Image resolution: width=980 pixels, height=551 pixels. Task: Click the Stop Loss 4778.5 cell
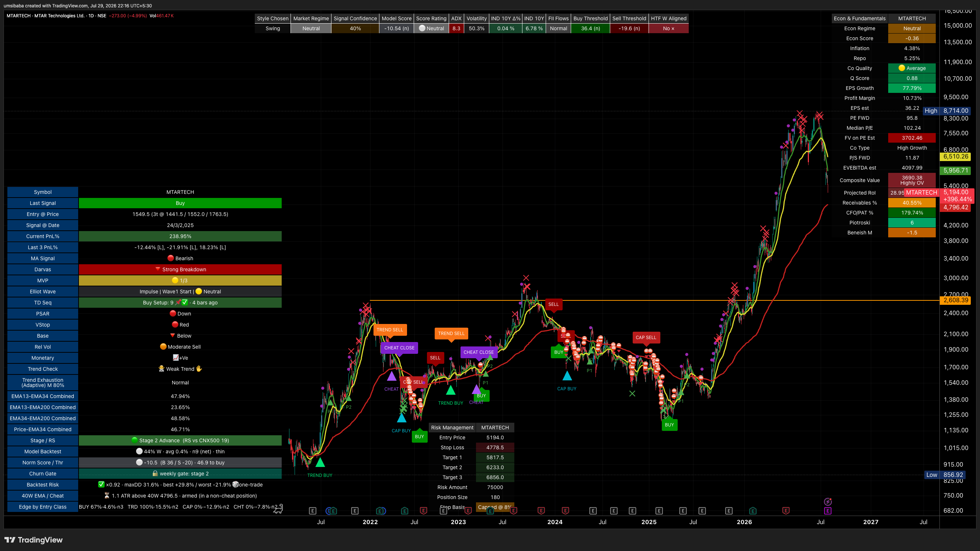tap(495, 447)
